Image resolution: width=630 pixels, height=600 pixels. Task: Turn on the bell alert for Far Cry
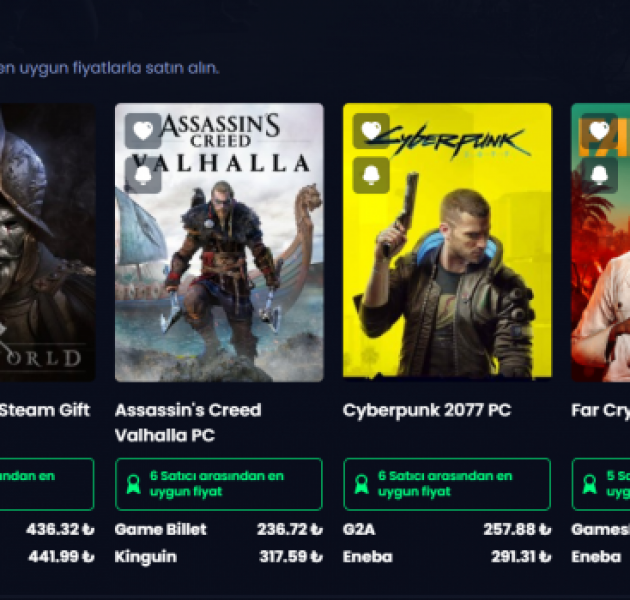599,175
